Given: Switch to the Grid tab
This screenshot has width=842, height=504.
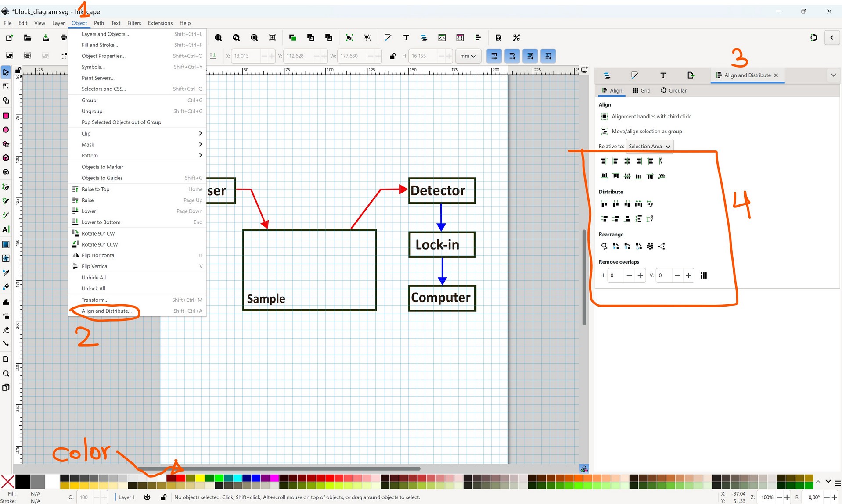Looking at the screenshot, I should pos(641,91).
